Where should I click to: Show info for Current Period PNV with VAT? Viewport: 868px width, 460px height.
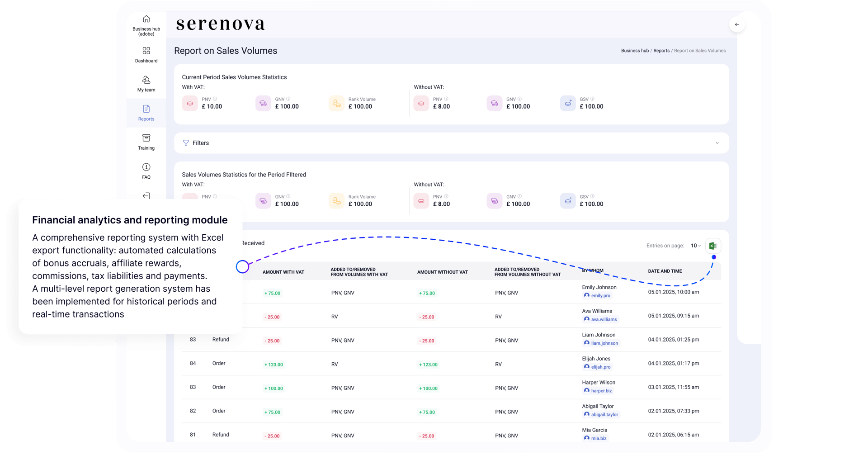tap(215, 99)
